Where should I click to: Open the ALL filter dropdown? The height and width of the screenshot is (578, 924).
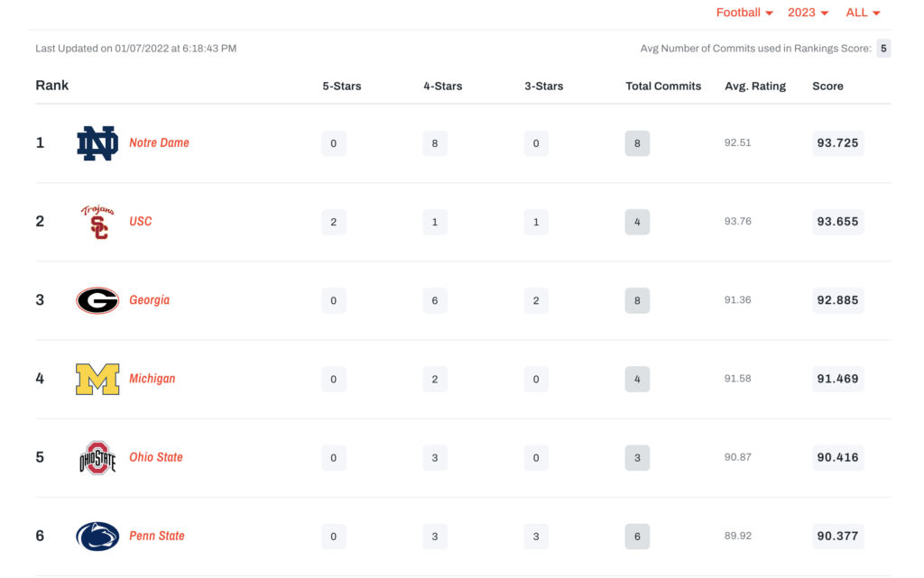pyautogui.click(x=863, y=13)
